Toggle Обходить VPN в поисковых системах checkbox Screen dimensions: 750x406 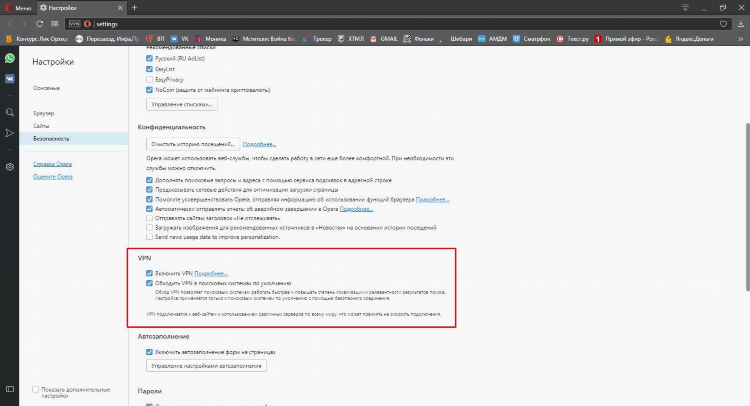click(149, 283)
